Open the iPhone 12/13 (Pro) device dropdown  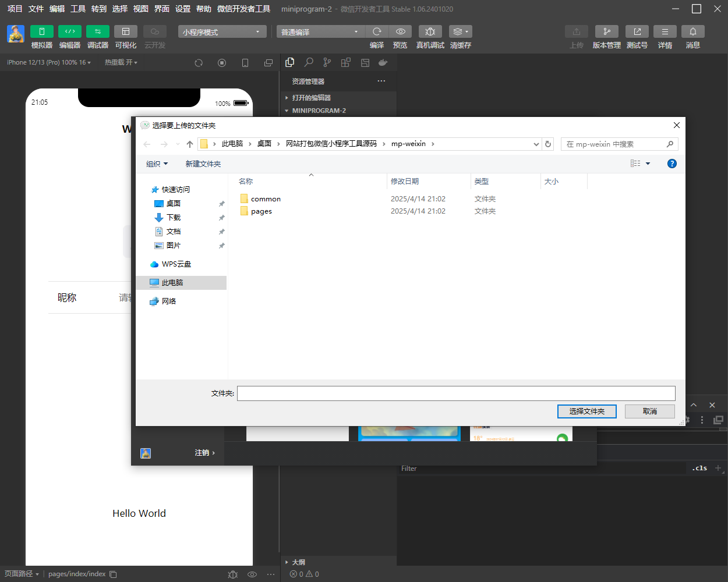coord(49,62)
